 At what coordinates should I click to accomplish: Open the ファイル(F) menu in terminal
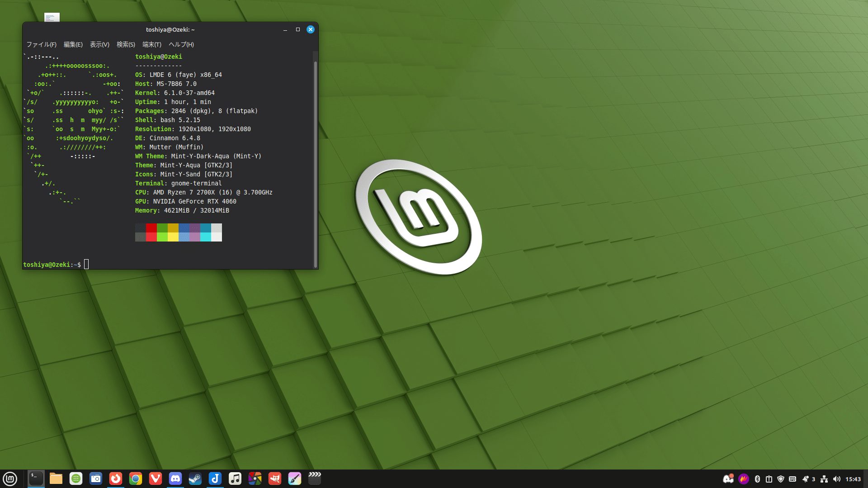(x=41, y=44)
